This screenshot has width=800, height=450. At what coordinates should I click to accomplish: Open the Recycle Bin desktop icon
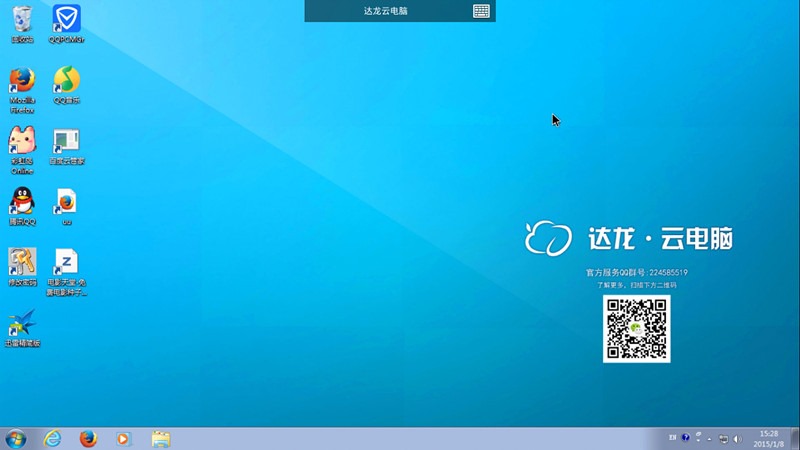point(22,24)
